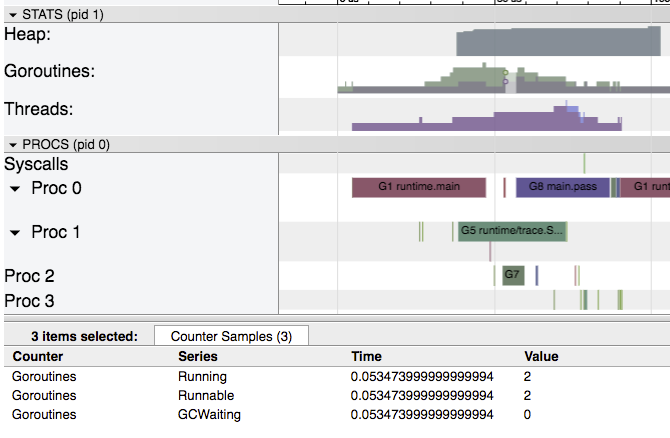Click Goroutines cell in Running row

tap(44, 376)
